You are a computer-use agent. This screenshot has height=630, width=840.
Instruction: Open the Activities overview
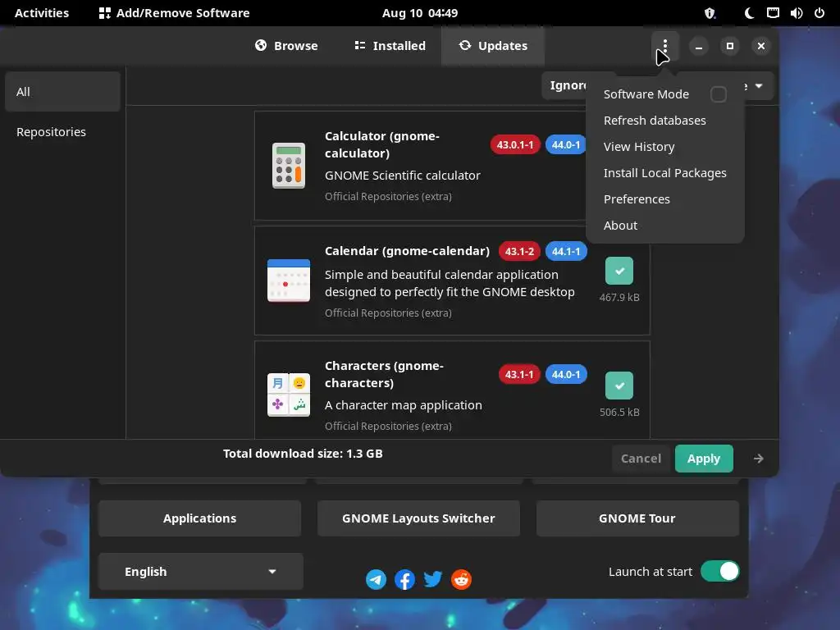tap(42, 13)
